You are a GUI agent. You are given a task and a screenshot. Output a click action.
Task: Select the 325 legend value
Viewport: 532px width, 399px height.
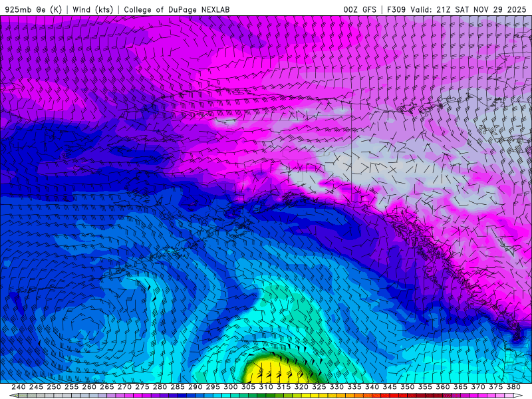pos(319,387)
